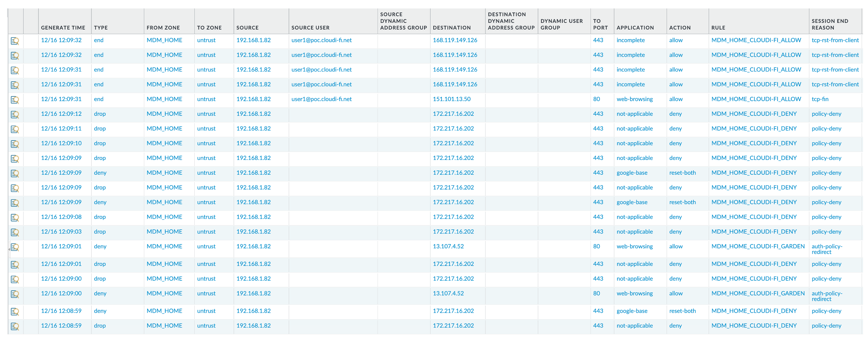Screen dimensions: 868x341
Task: Sort logs by the GENERATE TIME column header
Action: click(x=64, y=27)
